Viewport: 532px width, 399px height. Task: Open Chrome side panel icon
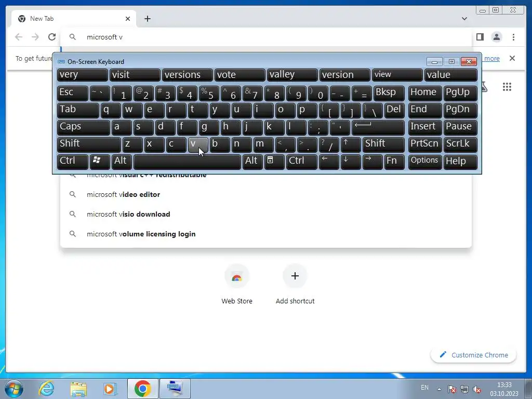tap(480, 37)
